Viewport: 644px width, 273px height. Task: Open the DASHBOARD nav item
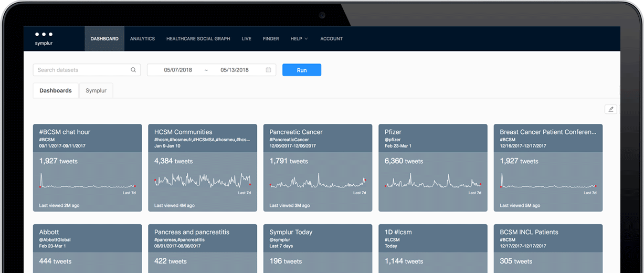[104, 39]
